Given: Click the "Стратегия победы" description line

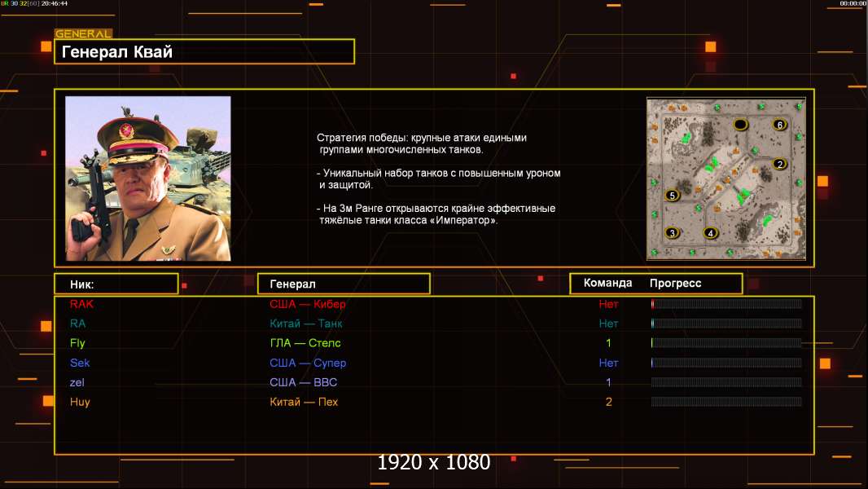Looking at the screenshot, I should [422, 143].
